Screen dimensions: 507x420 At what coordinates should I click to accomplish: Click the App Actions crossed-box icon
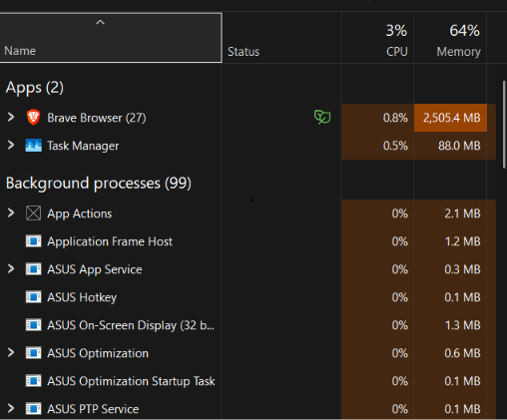click(x=33, y=213)
